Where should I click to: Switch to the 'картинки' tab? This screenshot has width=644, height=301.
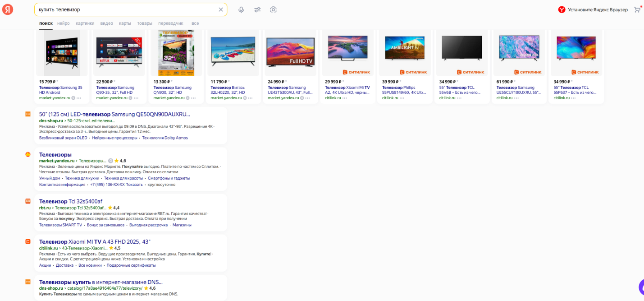point(85,23)
